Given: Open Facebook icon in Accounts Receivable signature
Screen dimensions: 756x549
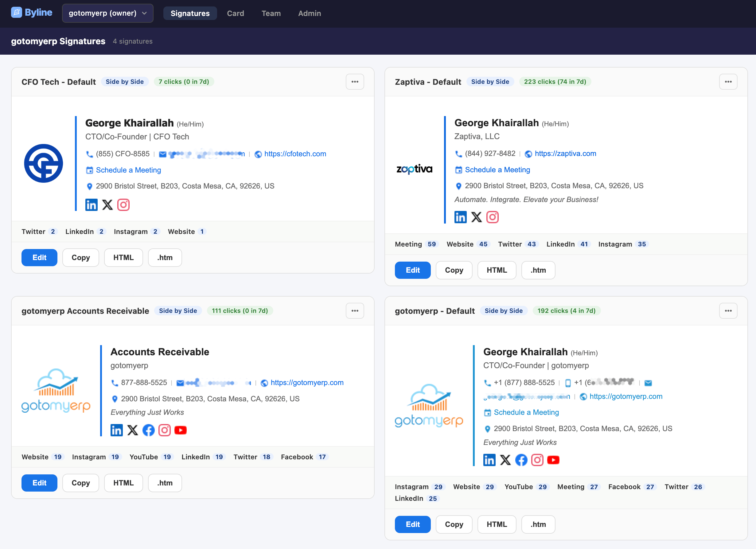Looking at the screenshot, I should pos(149,430).
